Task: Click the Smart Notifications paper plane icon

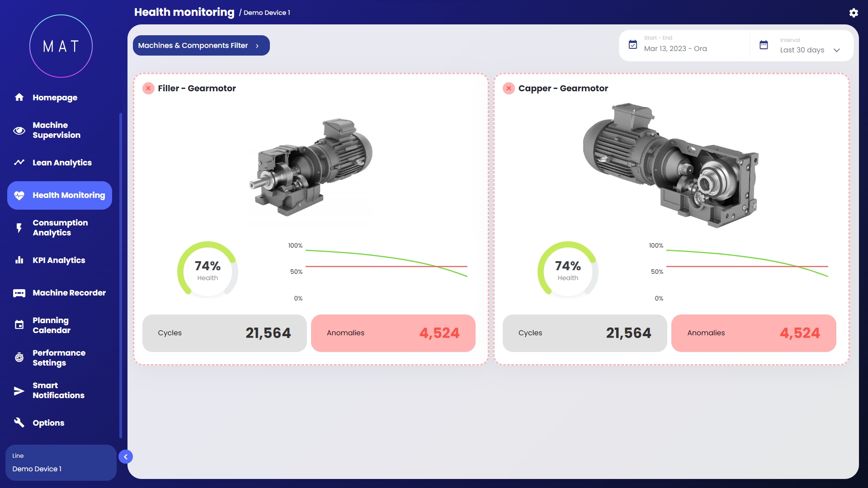Action: (19, 391)
